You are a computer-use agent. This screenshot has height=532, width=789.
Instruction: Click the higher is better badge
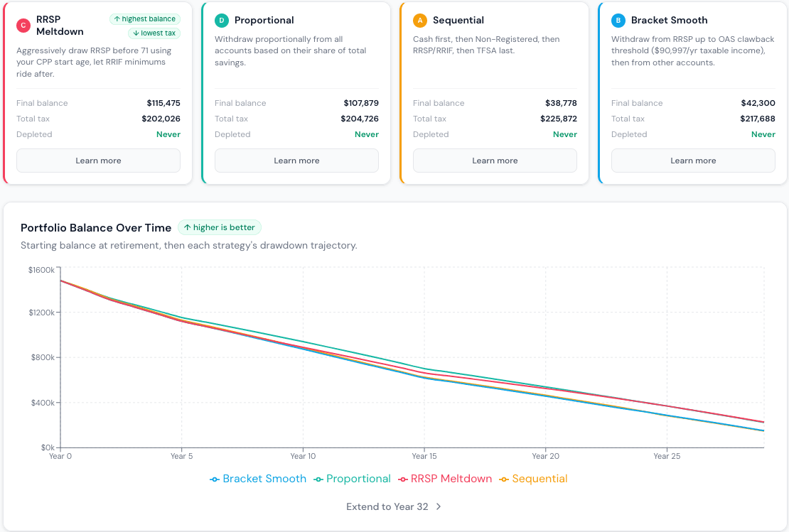point(220,227)
